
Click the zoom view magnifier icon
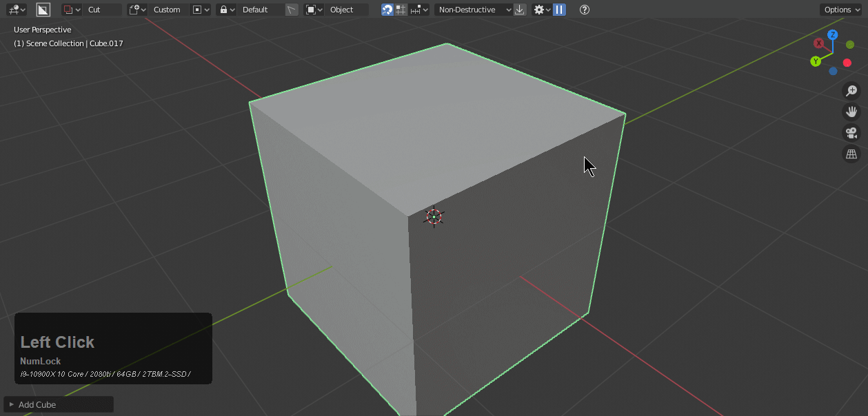click(851, 91)
